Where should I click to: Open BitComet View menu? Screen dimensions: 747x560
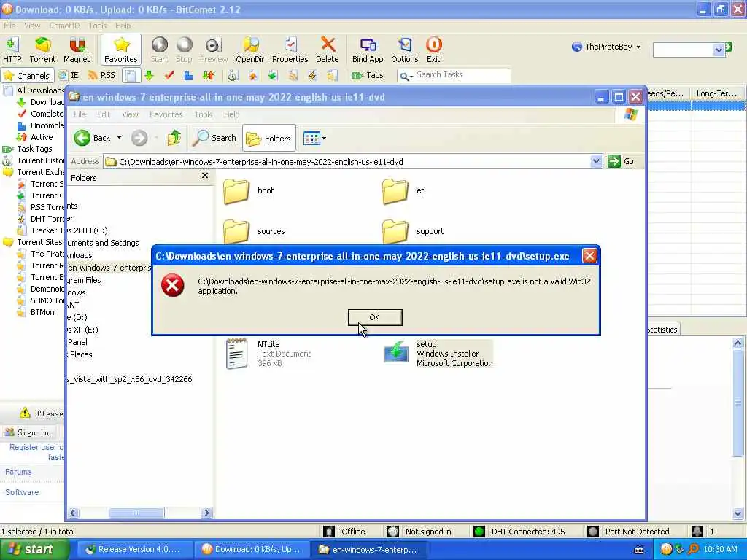coord(32,26)
